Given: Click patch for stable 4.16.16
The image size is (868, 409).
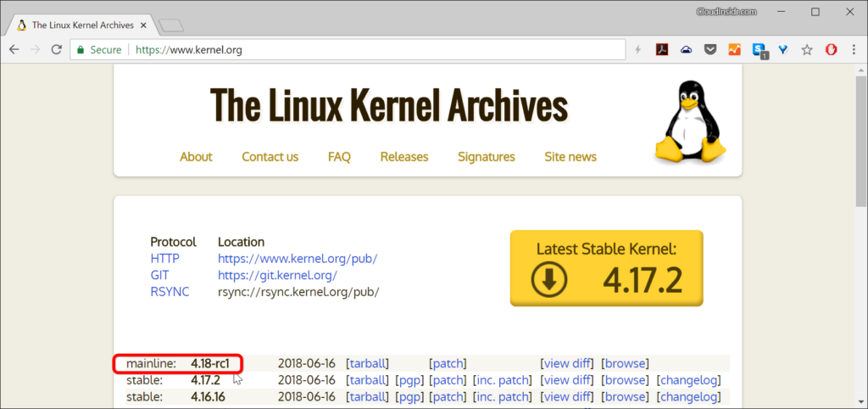Looking at the screenshot, I should (x=448, y=397).
